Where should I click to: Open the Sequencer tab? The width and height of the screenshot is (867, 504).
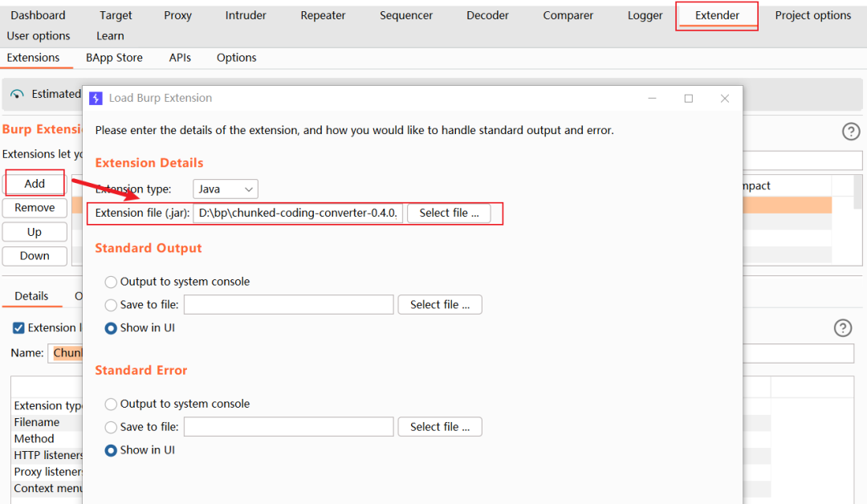click(406, 15)
